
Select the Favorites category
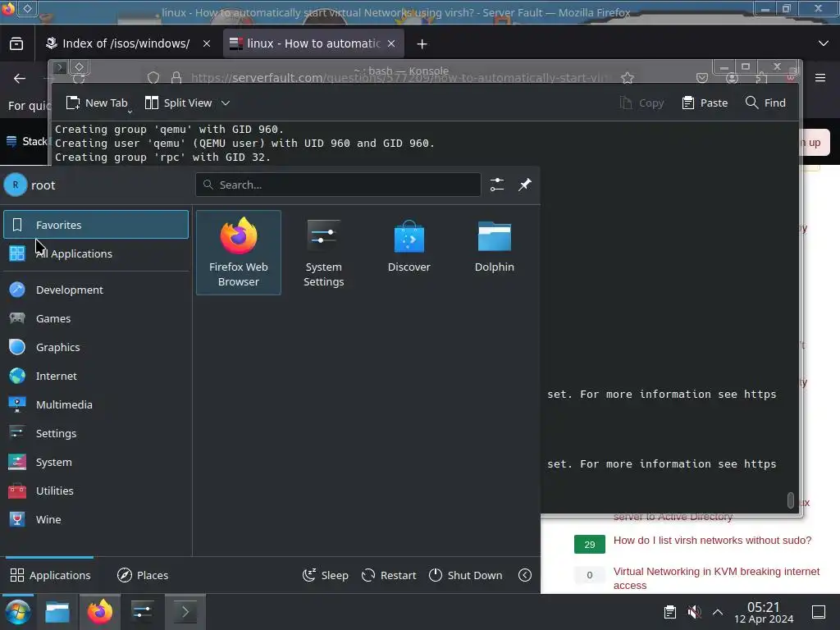[96, 225]
